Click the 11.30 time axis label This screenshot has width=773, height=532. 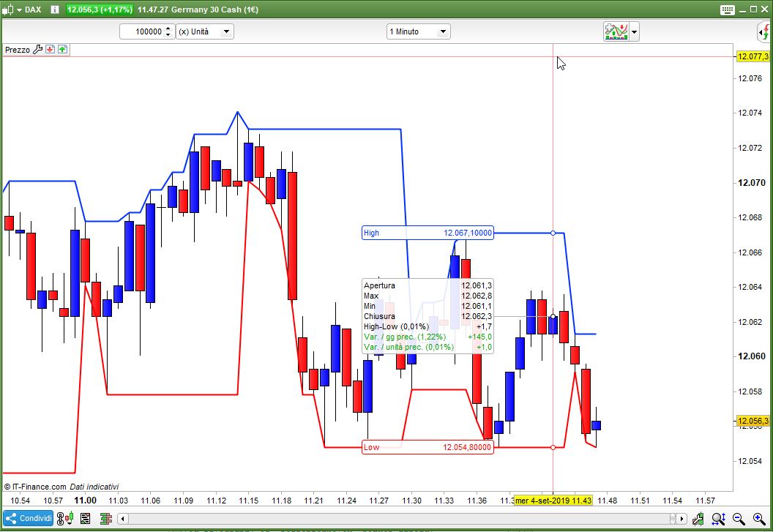coord(411,501)
